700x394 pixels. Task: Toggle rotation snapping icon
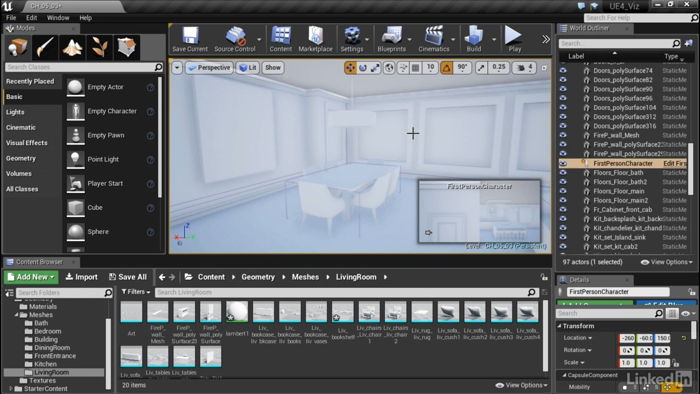446,68
